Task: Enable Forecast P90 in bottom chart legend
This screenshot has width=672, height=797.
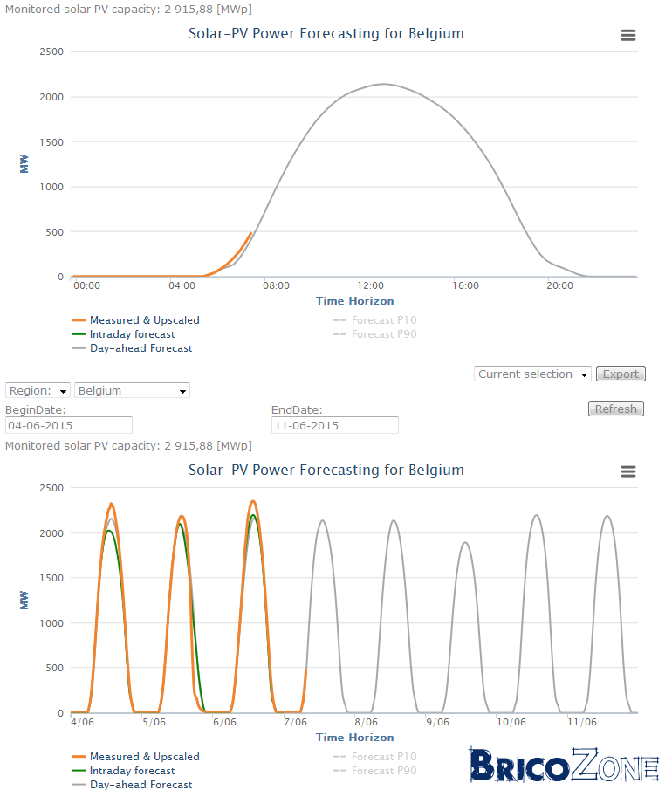Action: (375, 771)
